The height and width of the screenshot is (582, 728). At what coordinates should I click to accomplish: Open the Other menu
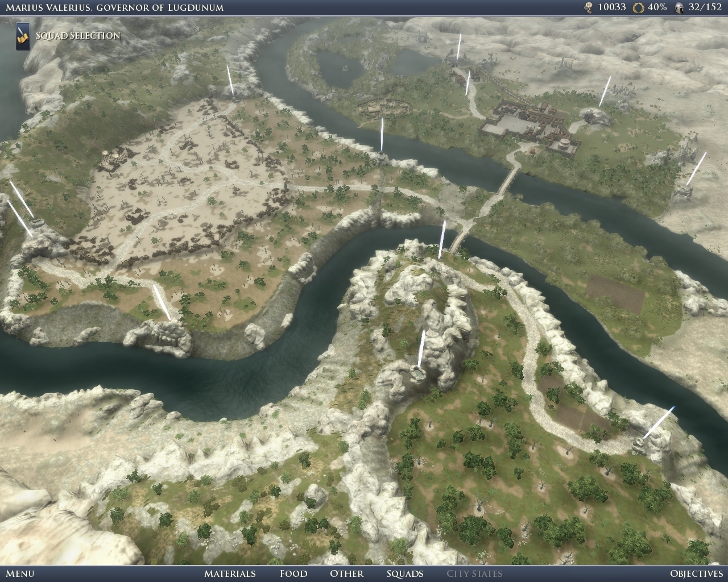[346, 573]
